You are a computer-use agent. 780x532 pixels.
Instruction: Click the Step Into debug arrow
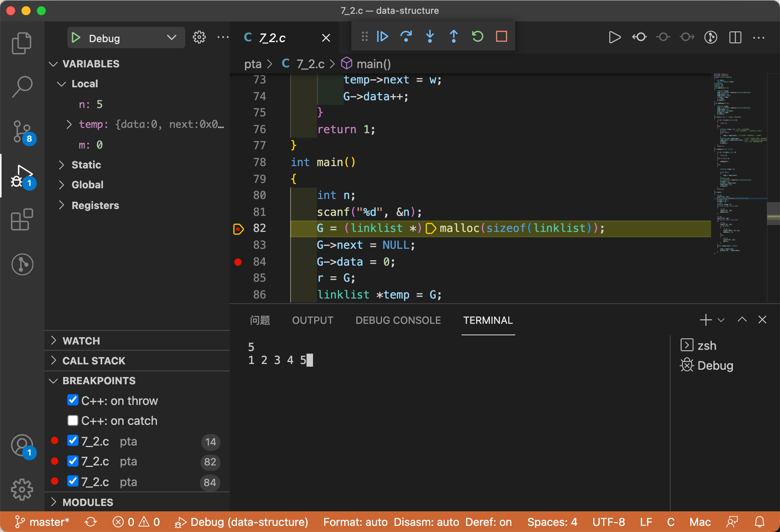(430, 37)
